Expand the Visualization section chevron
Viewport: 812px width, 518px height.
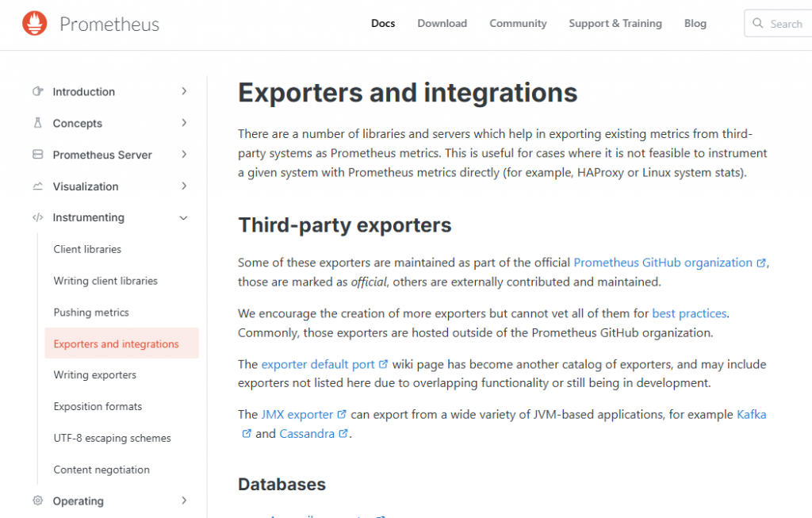point(184,186)
